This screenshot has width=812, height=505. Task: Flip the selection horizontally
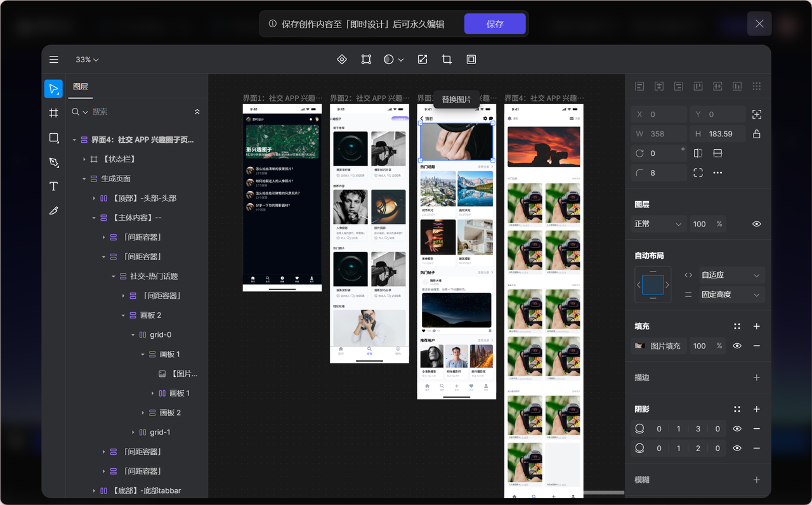point(698,154)
